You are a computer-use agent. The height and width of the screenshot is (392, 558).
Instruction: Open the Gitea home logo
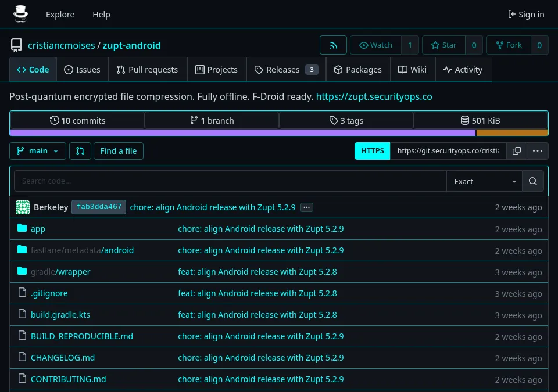click(20, 15)
